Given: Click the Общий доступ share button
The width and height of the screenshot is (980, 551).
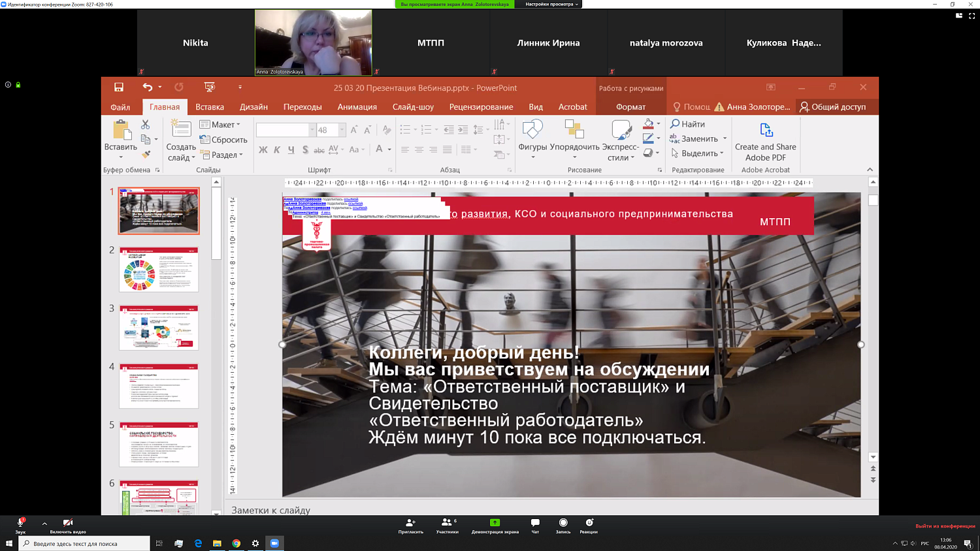Looking at the screenshot, I should coord(833,107).
